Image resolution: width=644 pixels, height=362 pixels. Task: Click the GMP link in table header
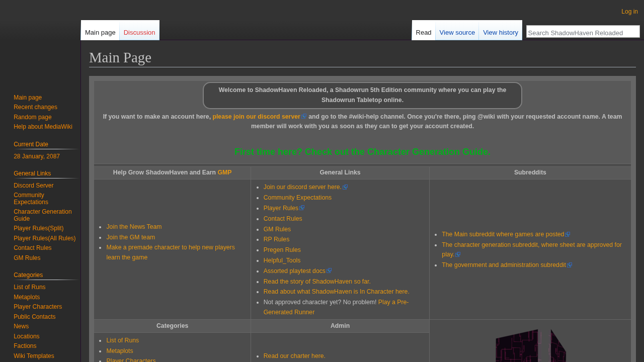tap(224, 172)
